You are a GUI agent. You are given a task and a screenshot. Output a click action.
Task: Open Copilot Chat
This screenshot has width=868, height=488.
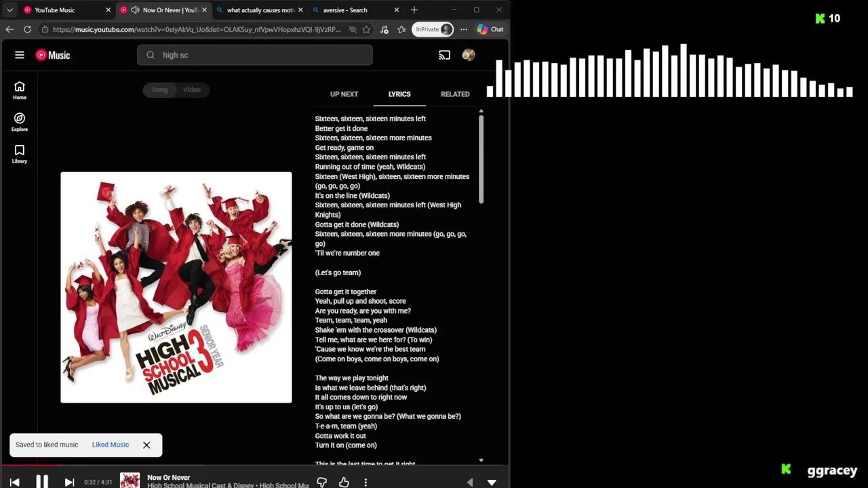(490, 29)
